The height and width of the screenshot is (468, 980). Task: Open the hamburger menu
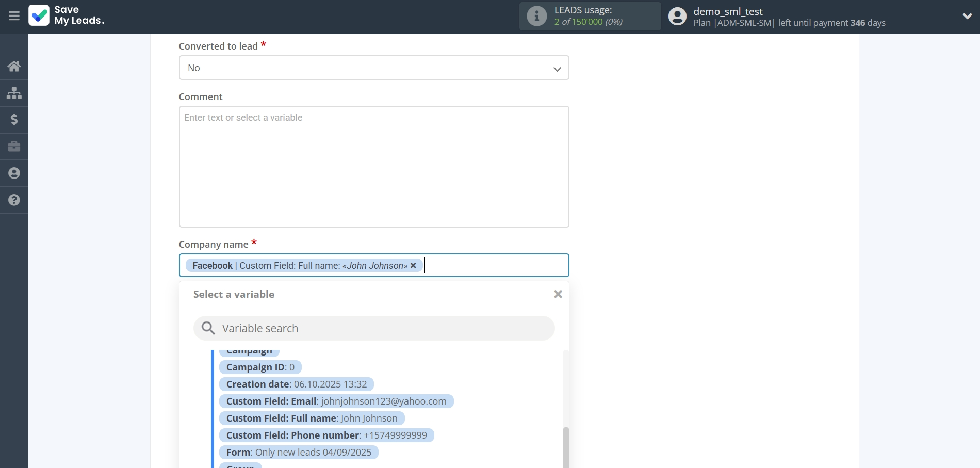pos(14,16)
